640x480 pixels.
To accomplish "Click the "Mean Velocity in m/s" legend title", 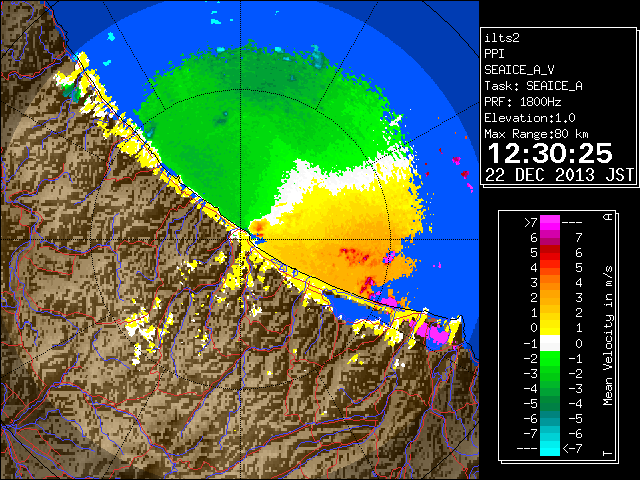I will (x=608, y=335).
